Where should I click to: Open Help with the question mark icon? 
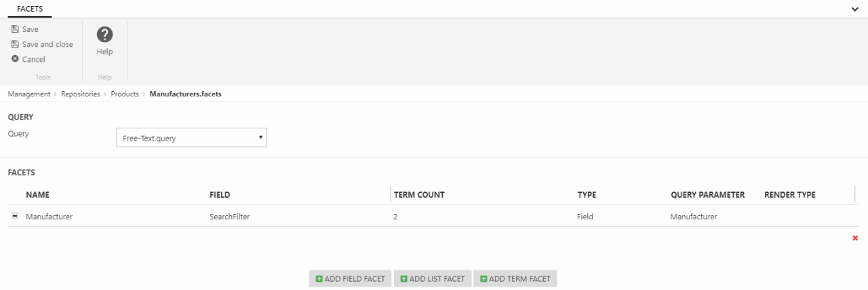[104, 35]
